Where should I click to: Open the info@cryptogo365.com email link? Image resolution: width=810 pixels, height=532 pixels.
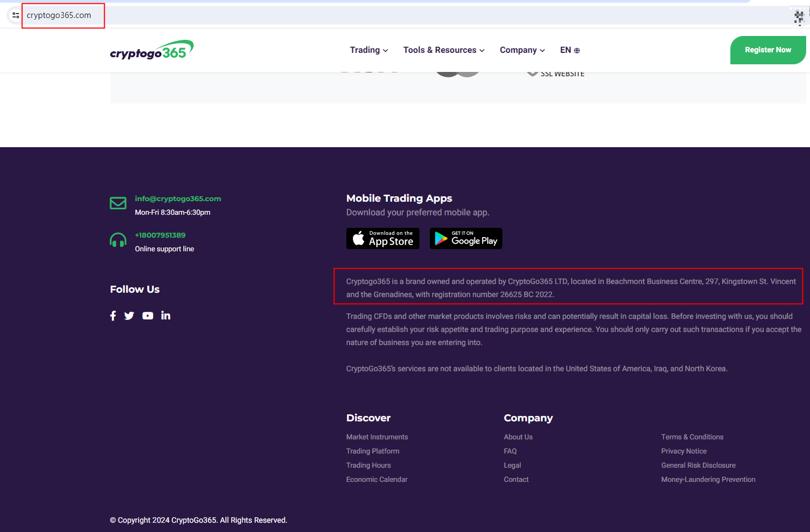click(178, 199)
